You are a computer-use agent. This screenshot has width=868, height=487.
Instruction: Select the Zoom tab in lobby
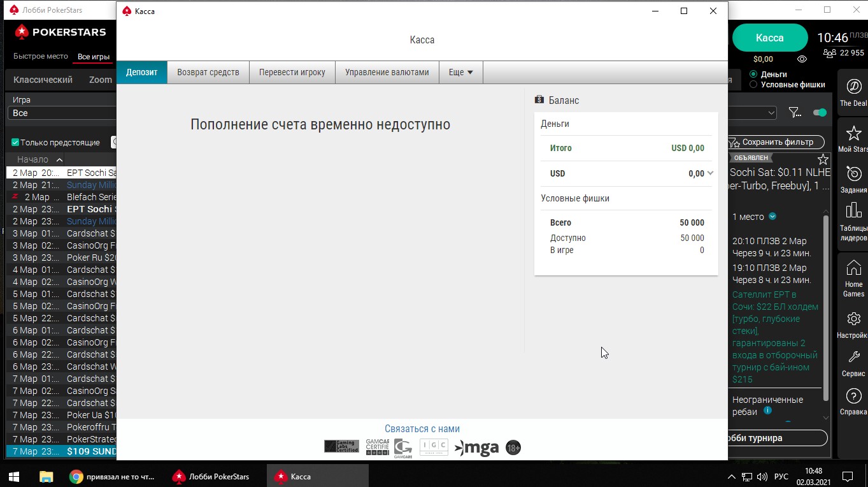[101, 80]
